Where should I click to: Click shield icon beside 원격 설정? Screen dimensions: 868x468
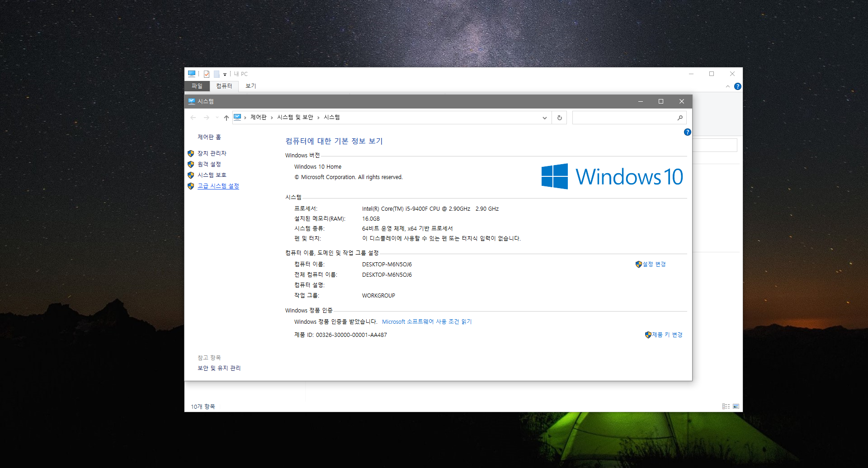point(191,164)
